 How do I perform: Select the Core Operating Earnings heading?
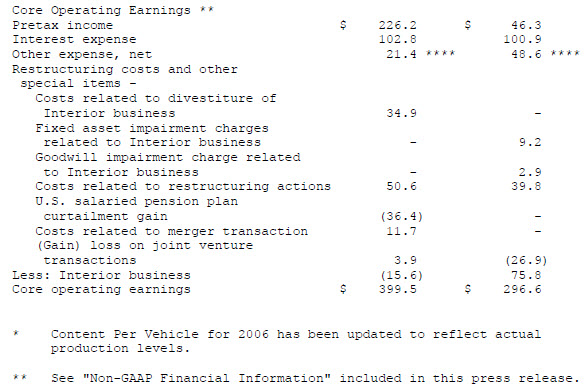(113, 10)
